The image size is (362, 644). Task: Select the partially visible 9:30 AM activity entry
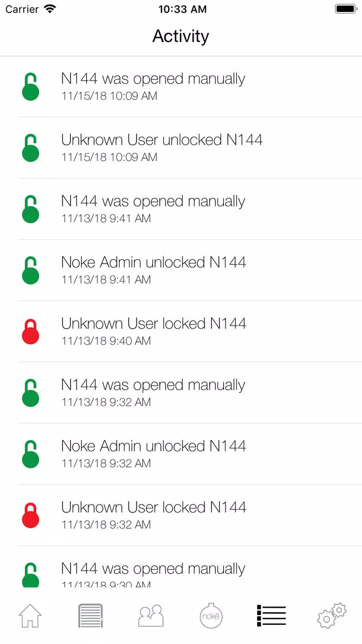pos(190,567)
